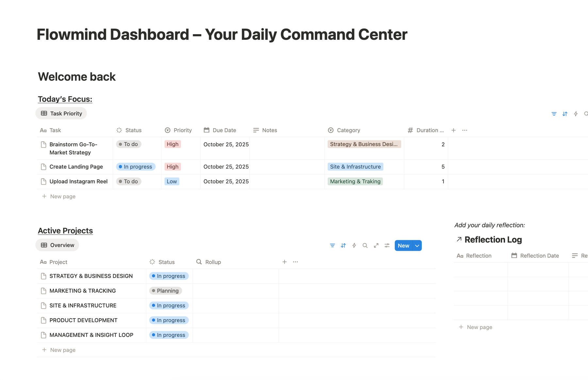Screen dimensions: 588x380
Task: Click filter icon above Today's Focus table
Action: tap(554, 114)
